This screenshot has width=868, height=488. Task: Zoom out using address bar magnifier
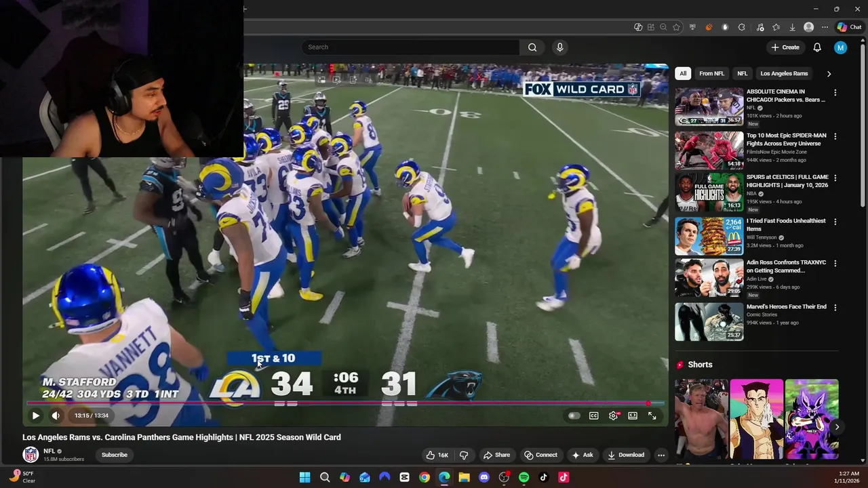pos(663,27)
